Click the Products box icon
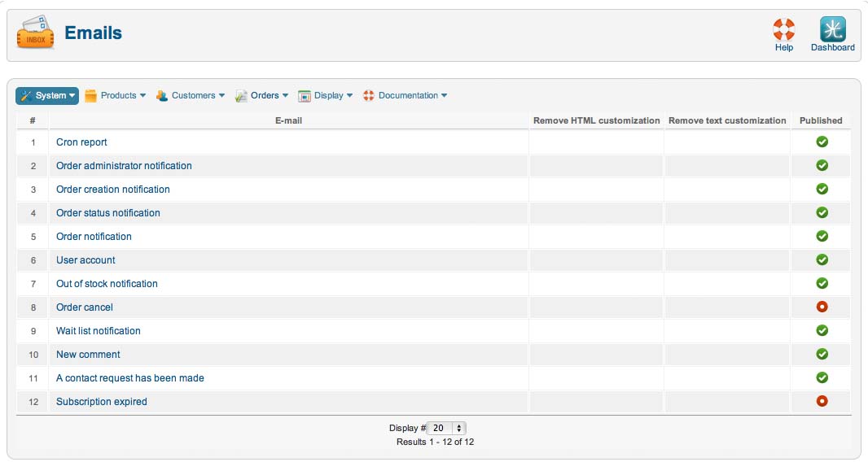Viewport: 868px width, 462px height. (x=90, y=96)
